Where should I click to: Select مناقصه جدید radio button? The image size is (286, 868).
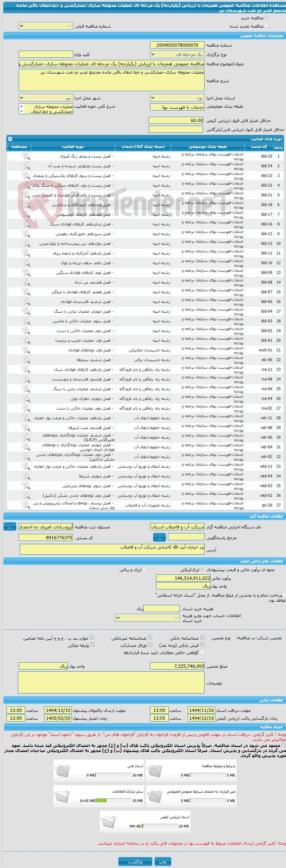point(266,18)
